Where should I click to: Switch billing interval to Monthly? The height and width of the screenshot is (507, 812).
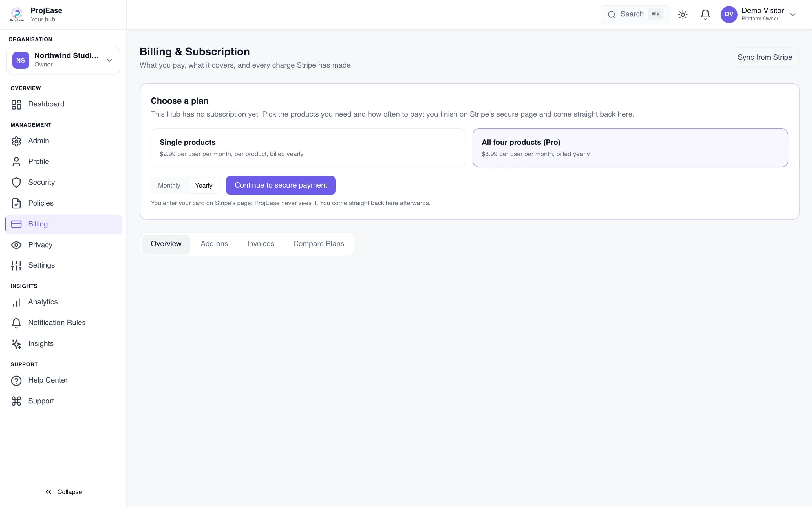click(169, 185)
